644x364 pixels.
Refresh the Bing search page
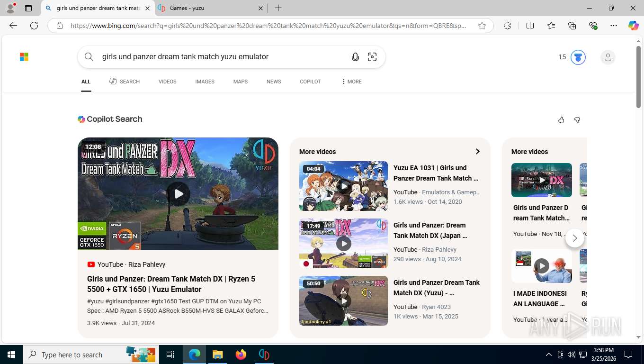[34, 26]
